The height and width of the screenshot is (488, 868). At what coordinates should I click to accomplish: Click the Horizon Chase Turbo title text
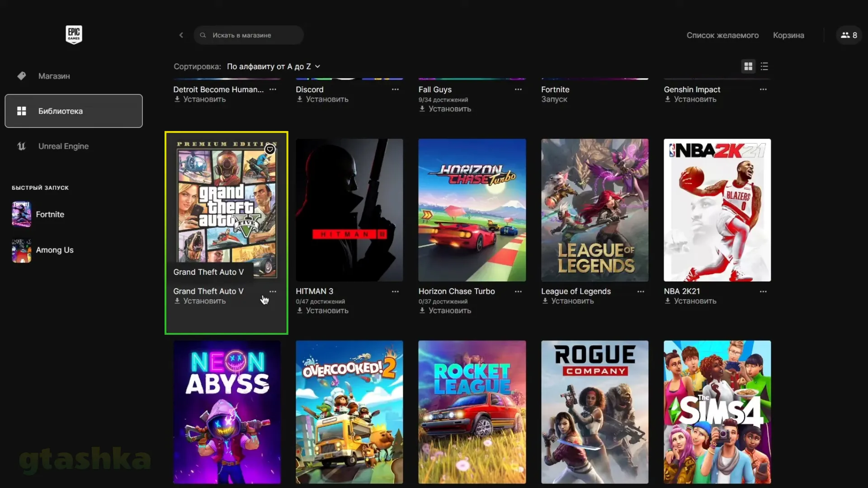[457, 291]
